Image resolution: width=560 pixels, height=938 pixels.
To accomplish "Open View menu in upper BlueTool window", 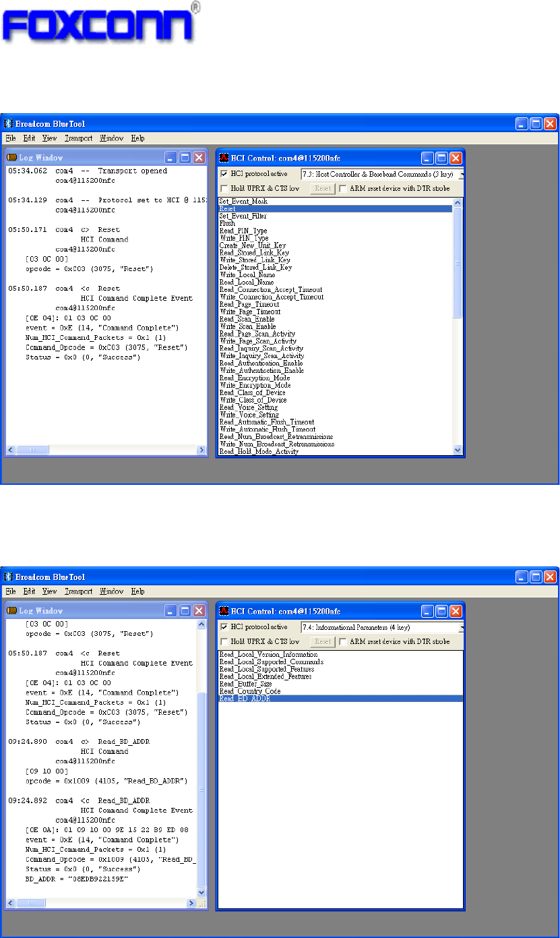I will pos(50,138).
